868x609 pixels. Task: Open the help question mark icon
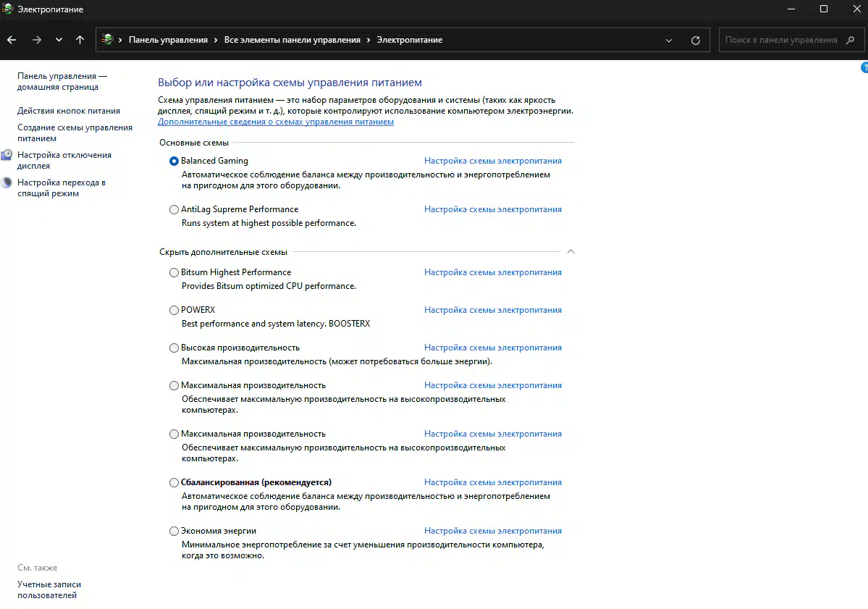pyautogui.click(x=864, y=67)
